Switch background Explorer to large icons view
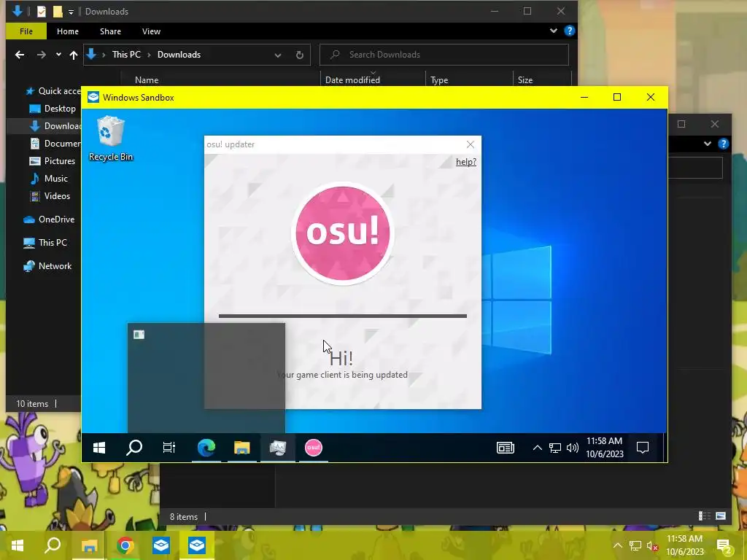This screenshot has width=747, height=560. pyautogui.click(x=720, y=516)
